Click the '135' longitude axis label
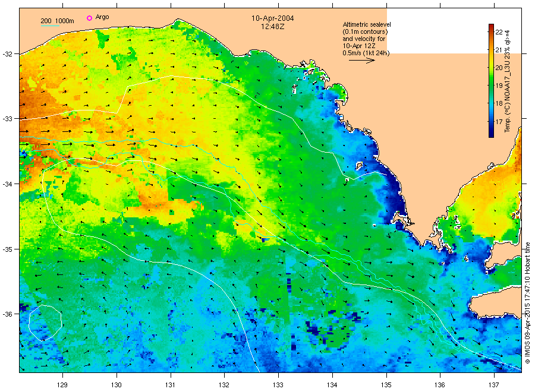Image resolution: width=535 pixels, height=392 pixels. click(386, 385)
